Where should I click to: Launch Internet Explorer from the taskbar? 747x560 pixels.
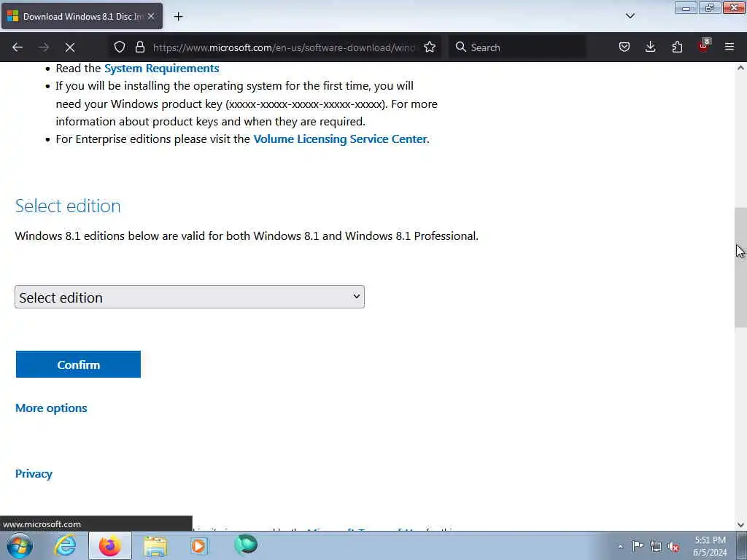click(x=65, y=545)
